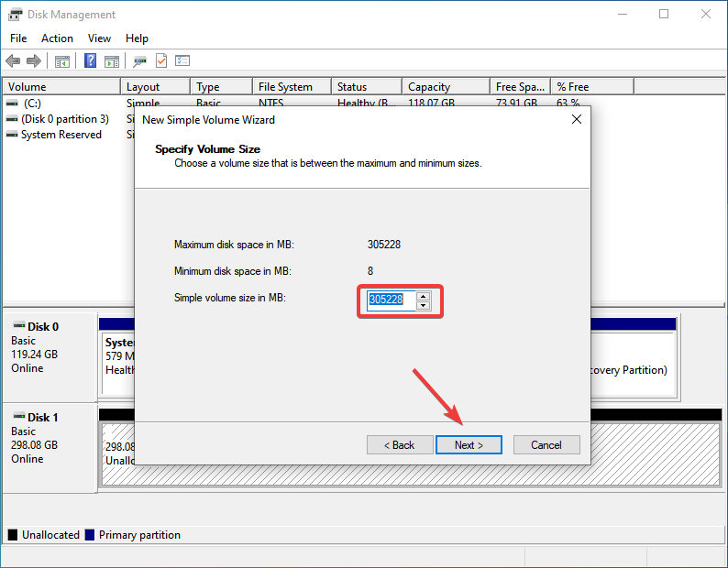Sort by the Capacity column header

click(x=447, y=87)
